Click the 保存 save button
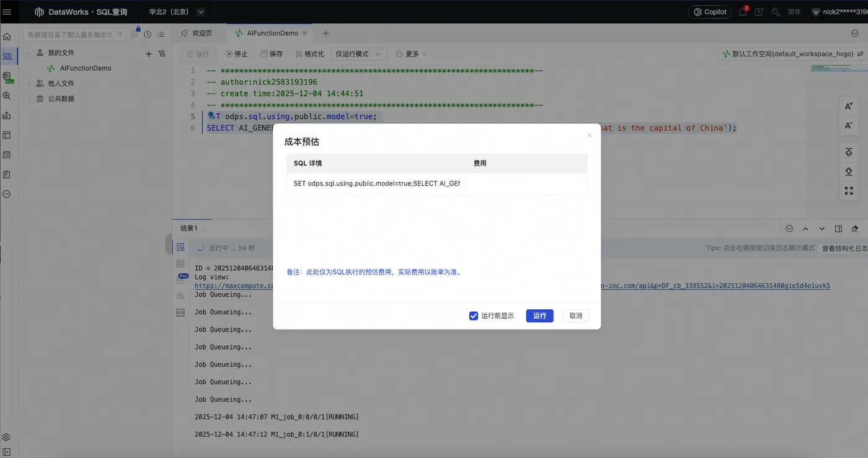This screenshot has width=868, height=458. point(272,54)
